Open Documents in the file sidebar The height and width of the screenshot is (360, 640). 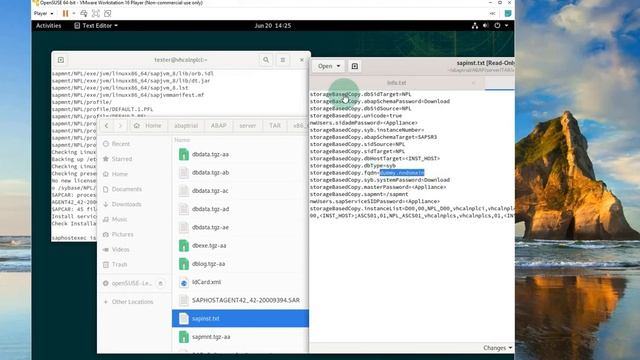coord(127,189)
